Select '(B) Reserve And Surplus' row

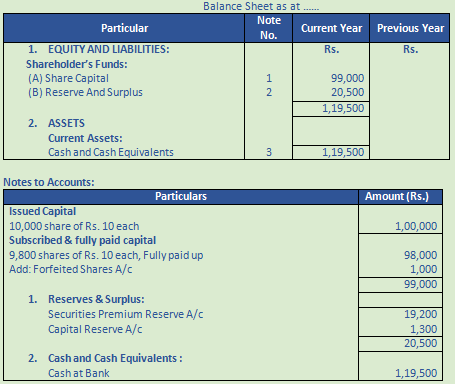(x=85, y=92)
